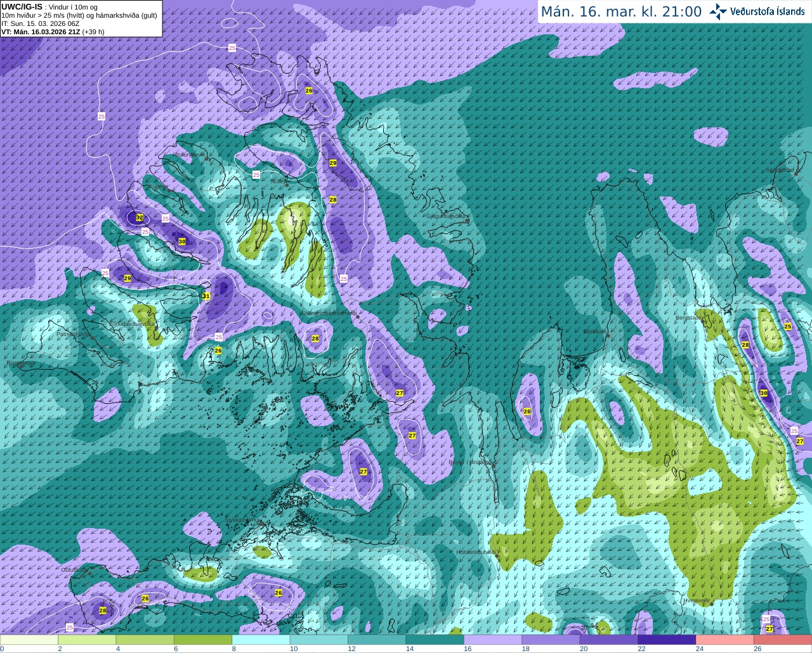812x653 pixels.
Task: Click the 24–26 m/s pink legend swatch
Action: (x=724, y=640)
